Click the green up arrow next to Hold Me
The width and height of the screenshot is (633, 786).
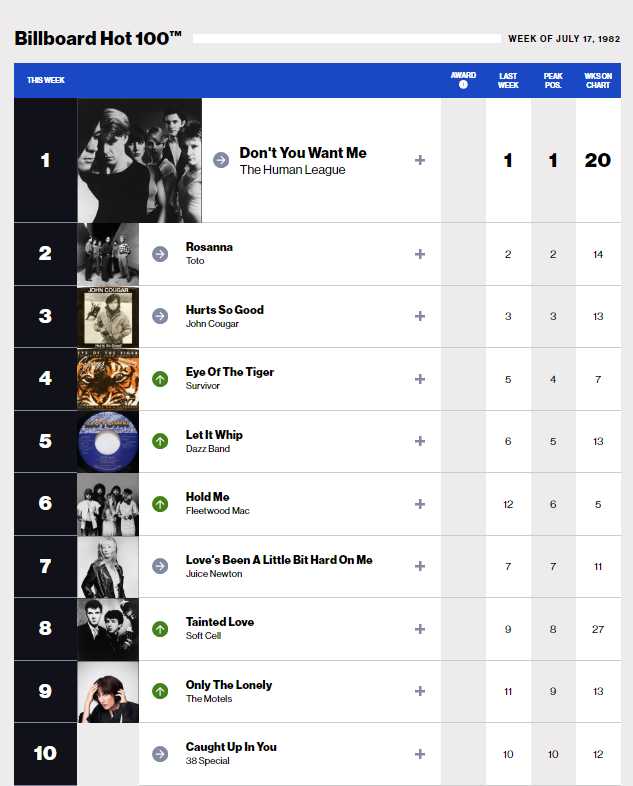click(160, 504)
